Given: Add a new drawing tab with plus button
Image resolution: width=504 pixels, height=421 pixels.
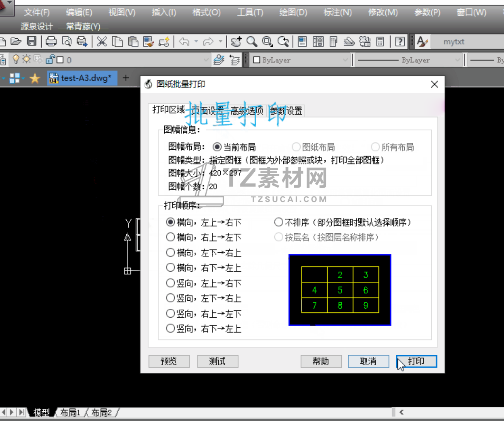Looking at the screenshot, I should click(x=126, y=78).
